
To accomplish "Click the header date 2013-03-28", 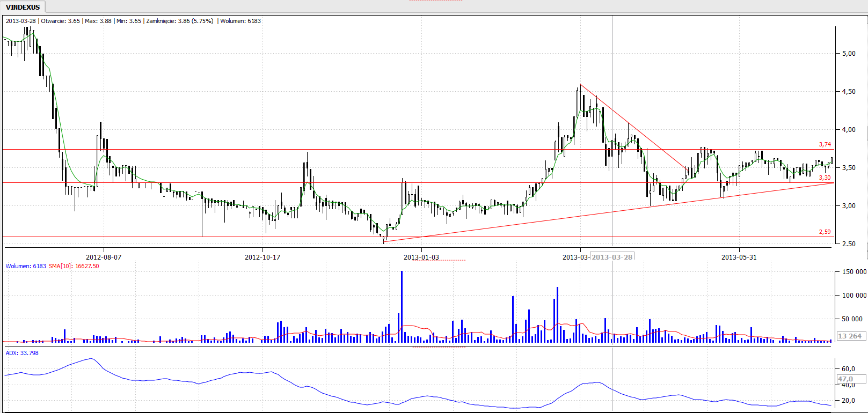I will [x=21, y=21].
